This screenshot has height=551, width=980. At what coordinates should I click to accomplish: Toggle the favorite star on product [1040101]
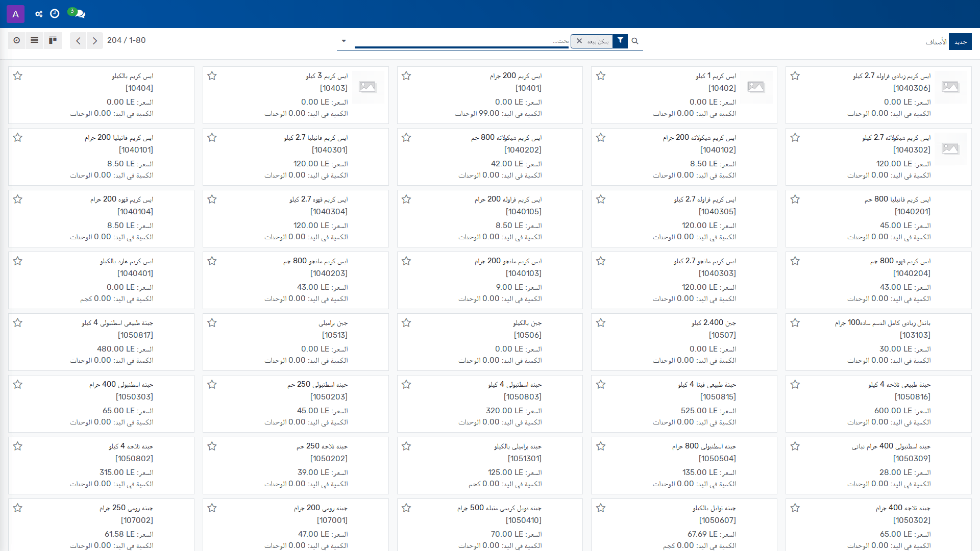[x=18, y=138]
